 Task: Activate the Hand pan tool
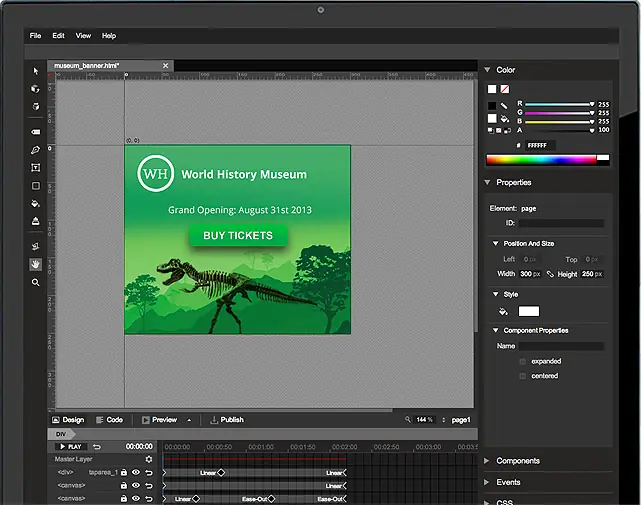36,265
